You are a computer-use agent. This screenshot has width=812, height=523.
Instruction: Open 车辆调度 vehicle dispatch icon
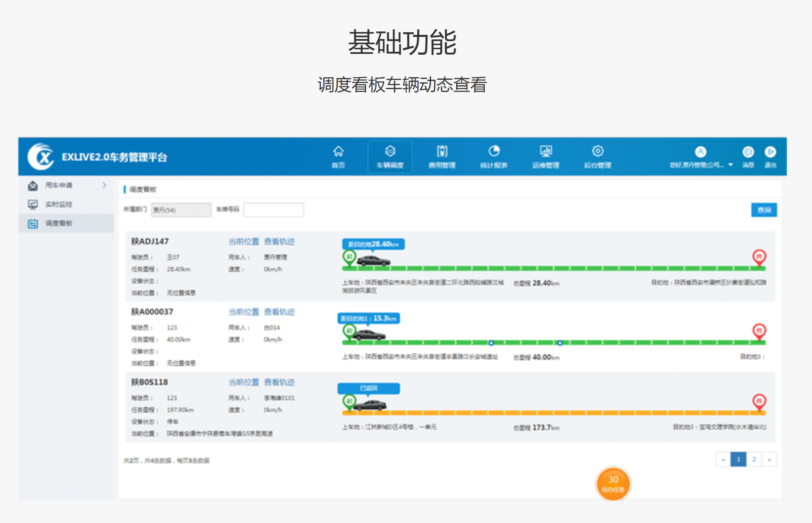390,152
